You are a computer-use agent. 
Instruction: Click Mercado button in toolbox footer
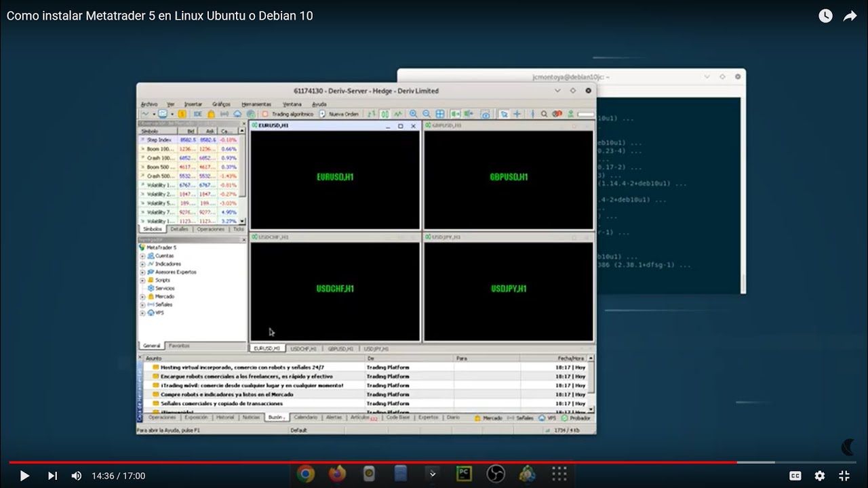pyautogui.click(x=488, y=418)
